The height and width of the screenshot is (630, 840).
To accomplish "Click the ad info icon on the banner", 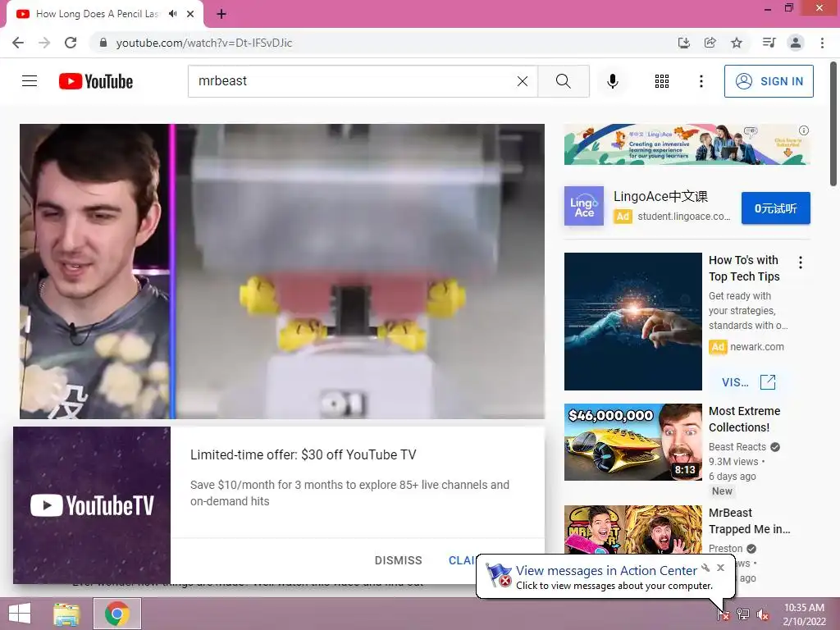I will click(x=804, y=130).
